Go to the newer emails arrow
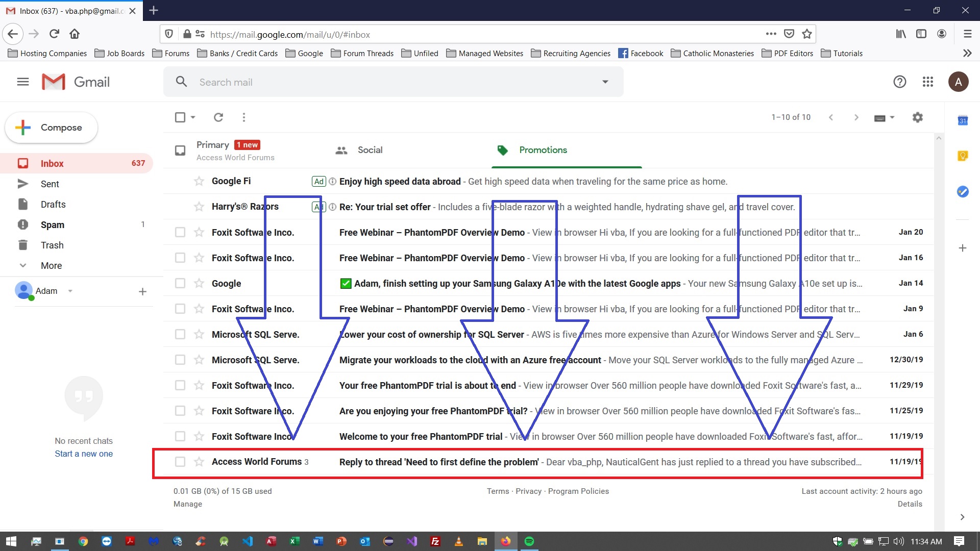This screenshot has width=980, height=551. (x=831, y=117)
